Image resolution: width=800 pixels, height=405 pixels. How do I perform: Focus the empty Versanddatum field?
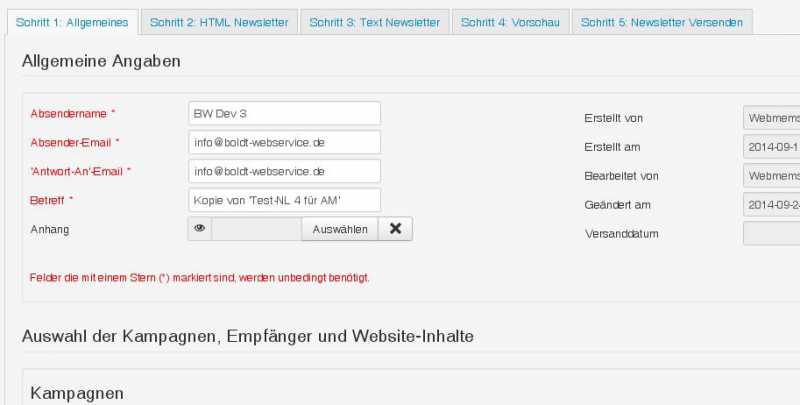[x=772, y=234]
